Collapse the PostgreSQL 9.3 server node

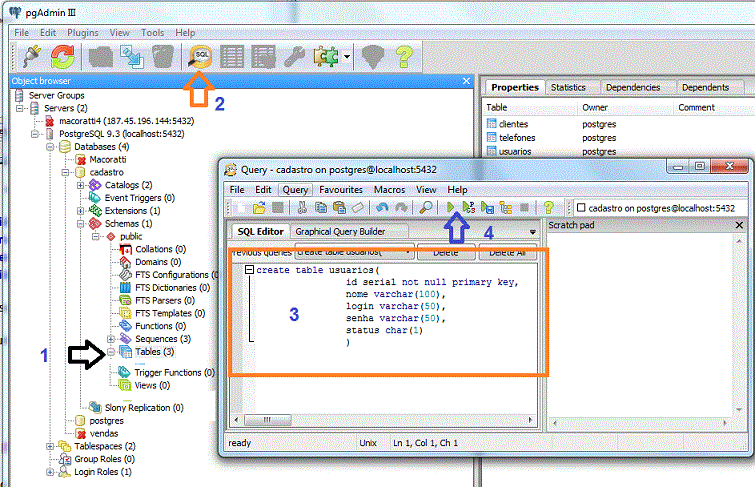coord(35,134)
